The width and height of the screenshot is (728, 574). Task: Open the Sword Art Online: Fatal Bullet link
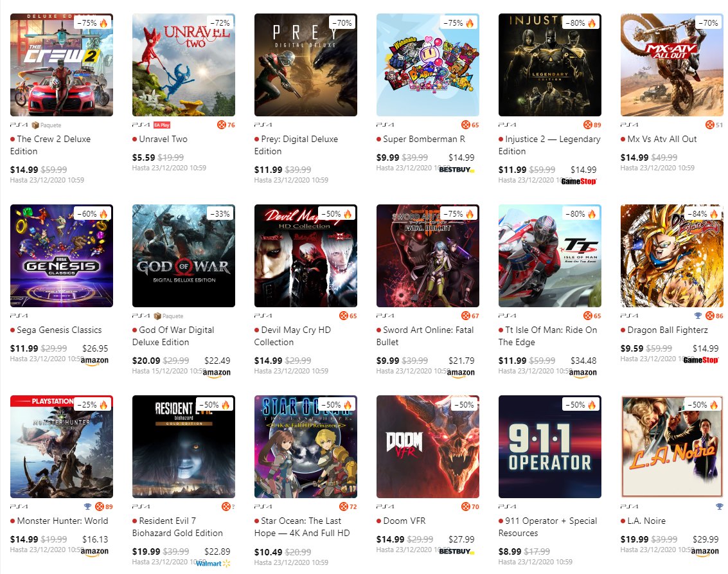click(425, 336)
